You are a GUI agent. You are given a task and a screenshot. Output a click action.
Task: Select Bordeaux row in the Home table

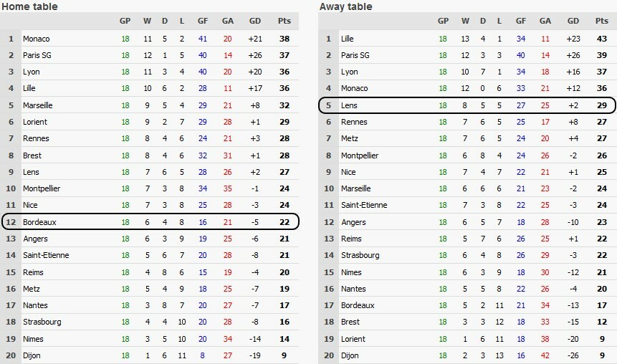(150, 222)
